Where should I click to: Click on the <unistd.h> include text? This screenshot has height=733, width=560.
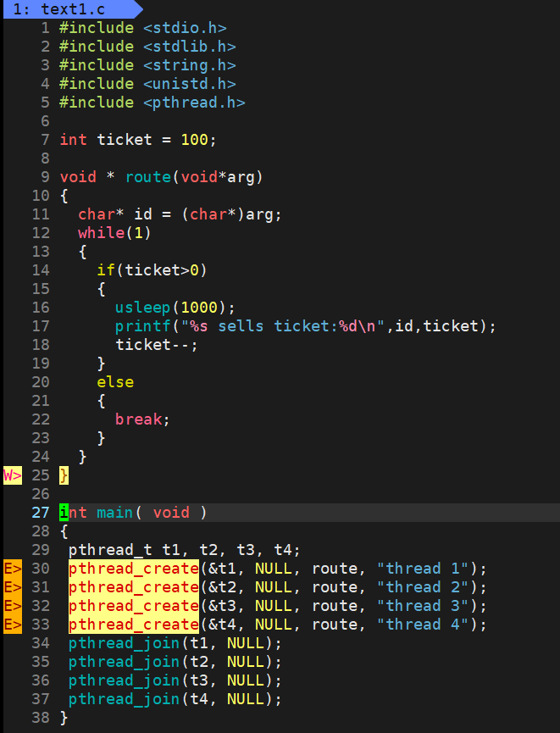pos(189,84)
